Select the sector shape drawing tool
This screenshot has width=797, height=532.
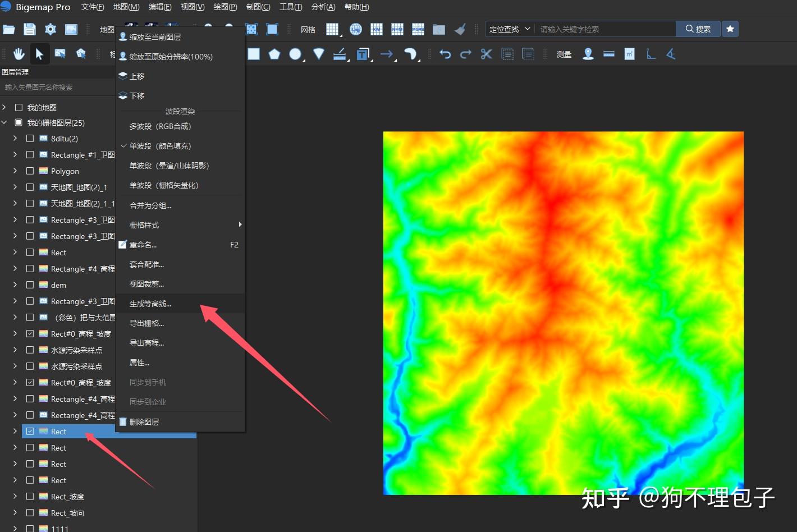pyautogui.click(x=319, y=54)
